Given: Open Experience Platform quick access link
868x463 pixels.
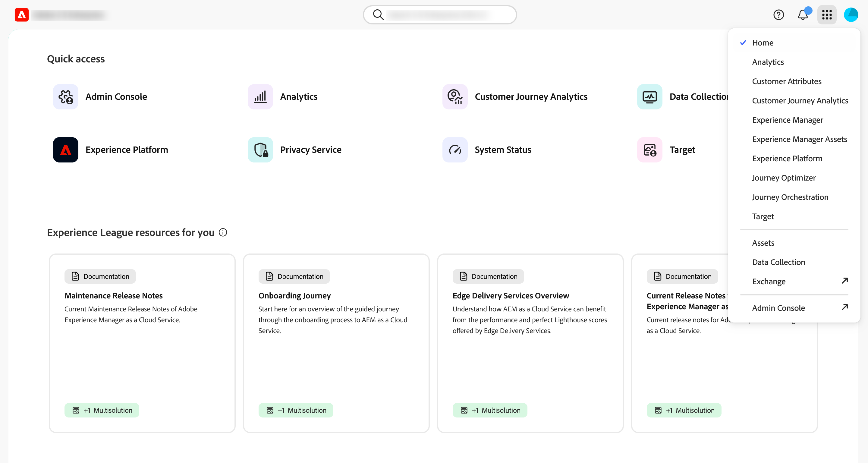Looking at the screenshot, I should [127, 150].
